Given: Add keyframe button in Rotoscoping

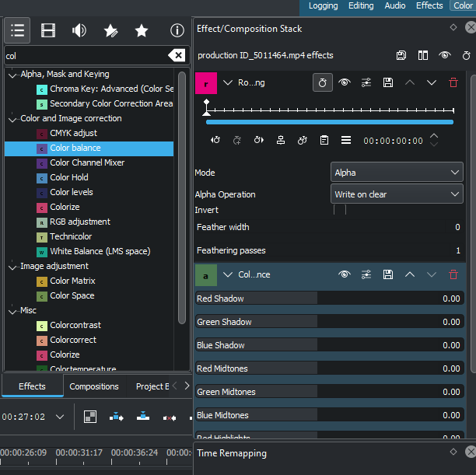Looking at the screenshot, I should (237, 140).
